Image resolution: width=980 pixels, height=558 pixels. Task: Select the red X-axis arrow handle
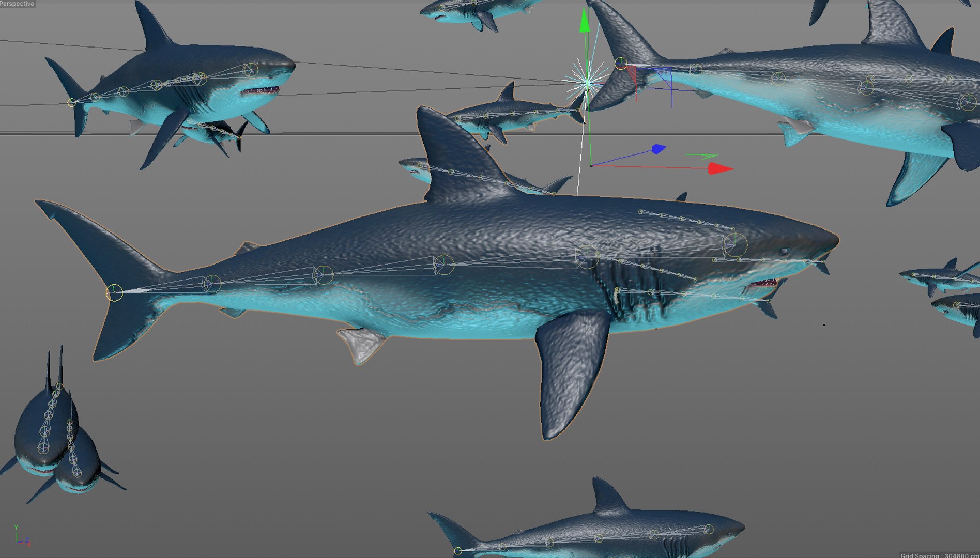pyautogui.click(x=720, y=168)
